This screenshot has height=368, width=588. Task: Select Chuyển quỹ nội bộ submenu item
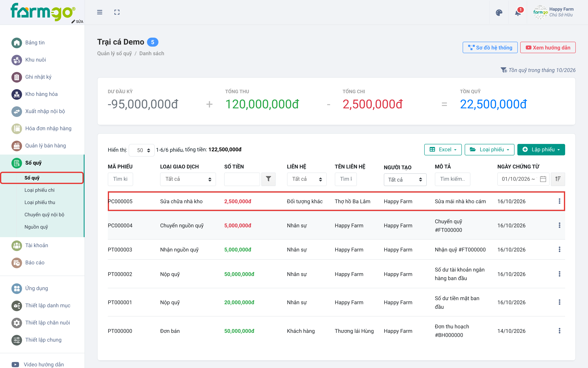pos(44,215)
